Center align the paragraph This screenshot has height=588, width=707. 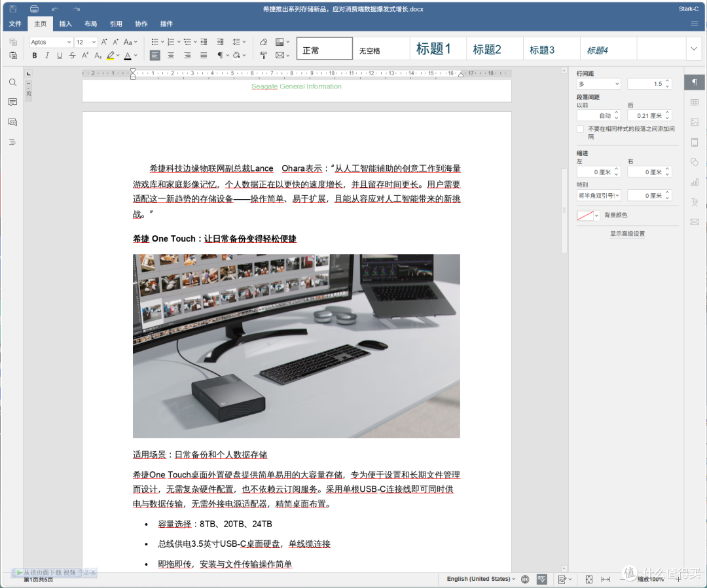click(171, 56)
